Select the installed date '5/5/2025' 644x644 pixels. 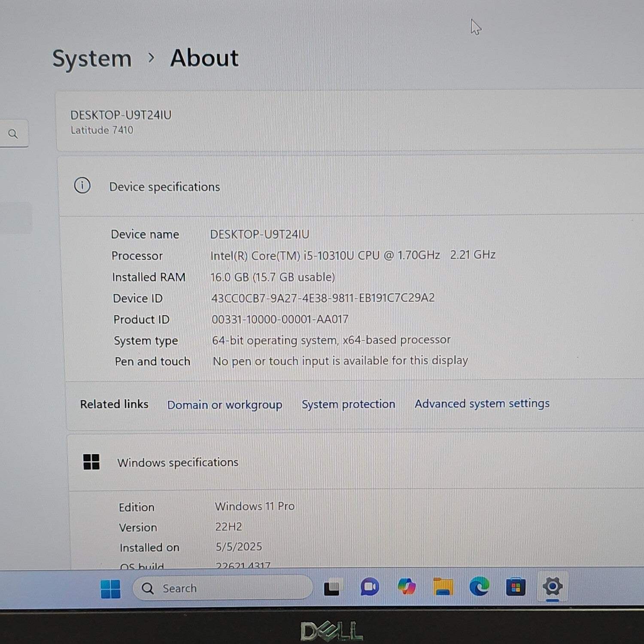pos(239,547)
